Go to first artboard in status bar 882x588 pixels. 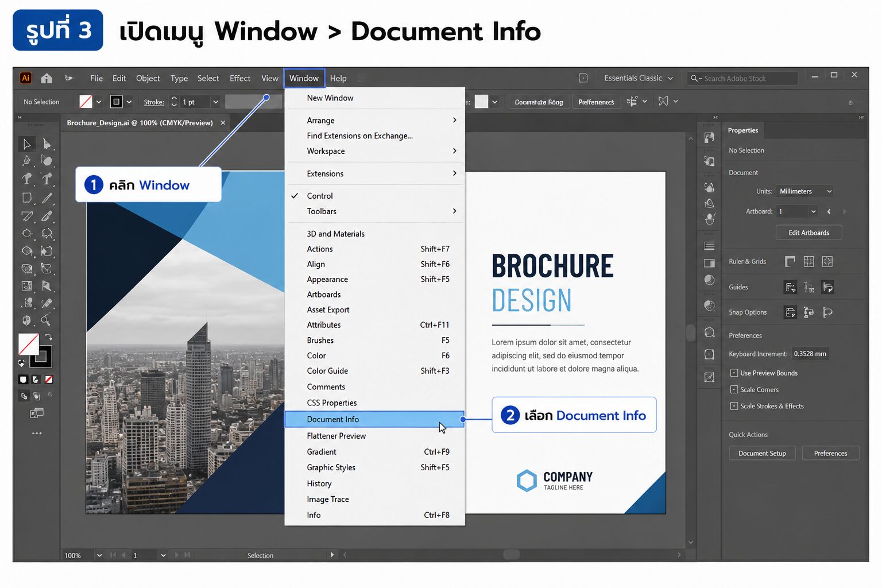point(113,555)
